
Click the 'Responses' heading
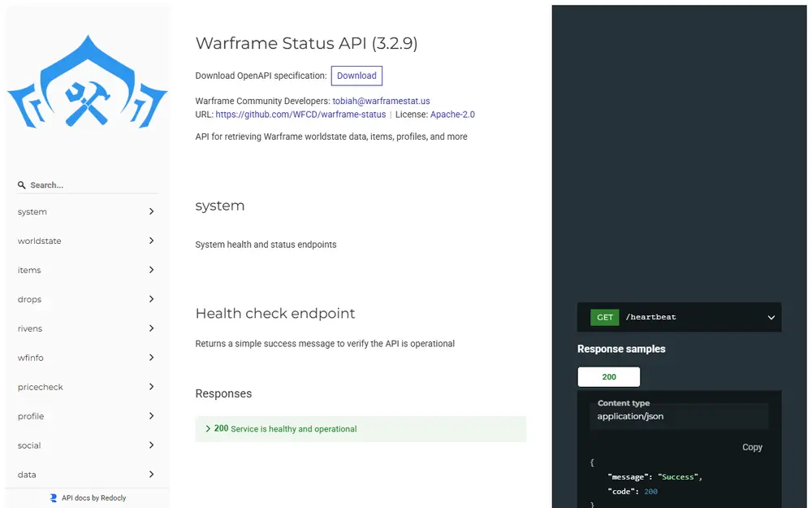(224, 393)
